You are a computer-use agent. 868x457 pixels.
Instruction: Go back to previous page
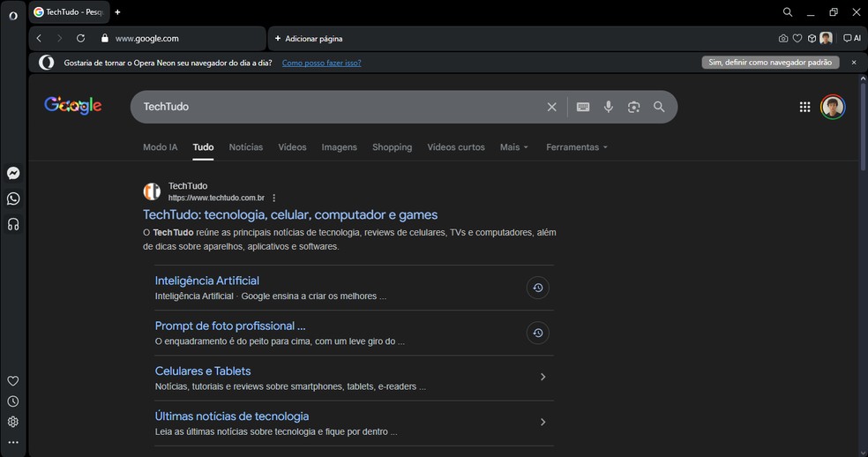(x=39, y=38)
